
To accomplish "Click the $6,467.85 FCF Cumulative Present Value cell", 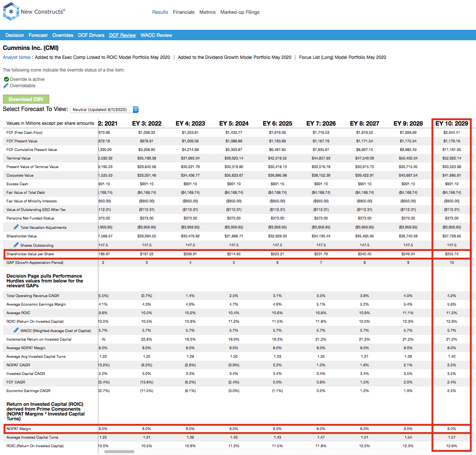I will [277, 150].
